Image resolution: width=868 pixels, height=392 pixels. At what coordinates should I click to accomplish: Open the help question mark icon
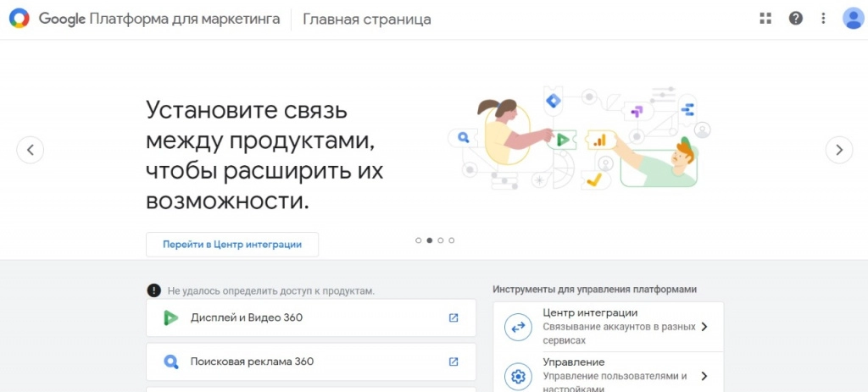pyautogui.click(x=795, y=19)
